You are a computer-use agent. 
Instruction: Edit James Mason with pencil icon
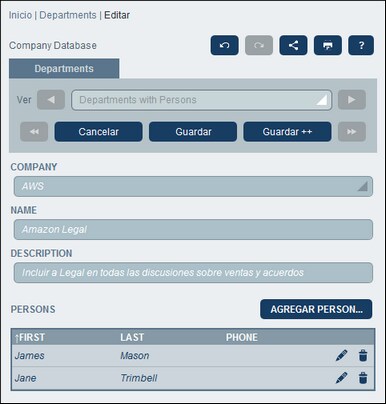[341, 356]
